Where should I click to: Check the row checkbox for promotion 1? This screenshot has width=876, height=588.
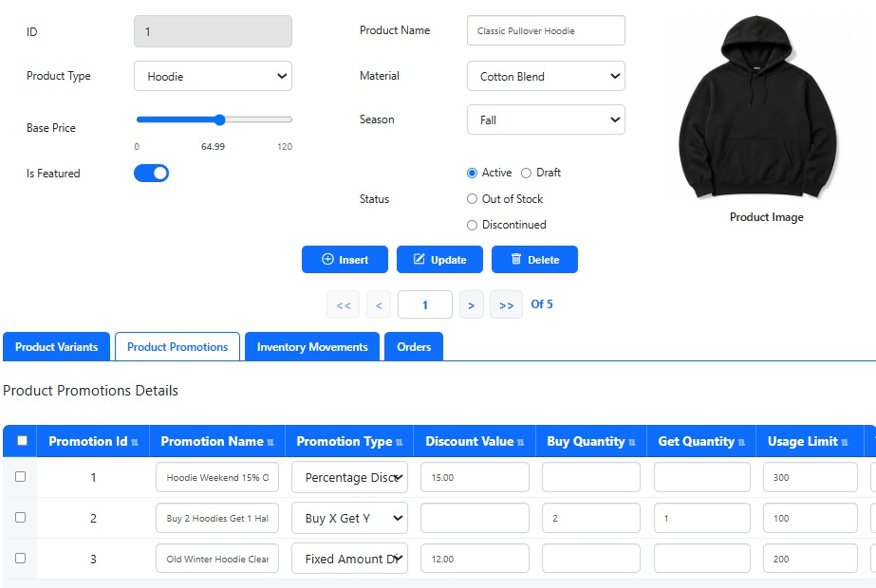click(x=21, y=476)
